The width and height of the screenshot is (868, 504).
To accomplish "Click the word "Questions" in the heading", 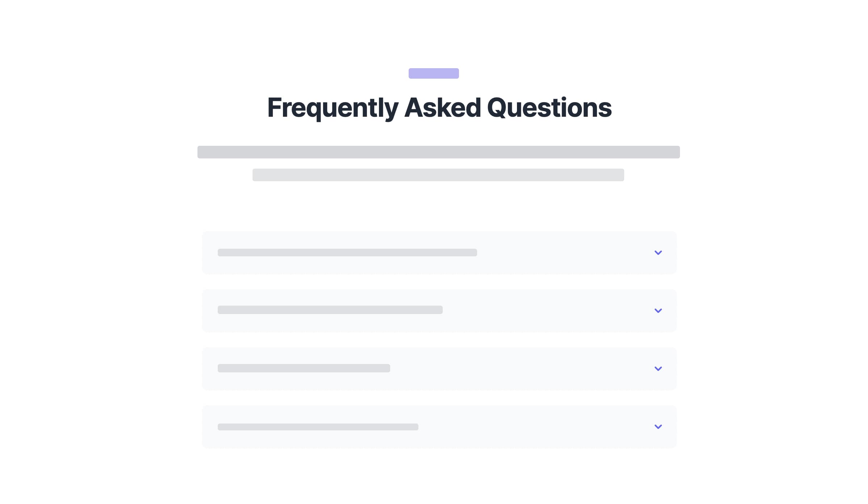I will [549, 108].
